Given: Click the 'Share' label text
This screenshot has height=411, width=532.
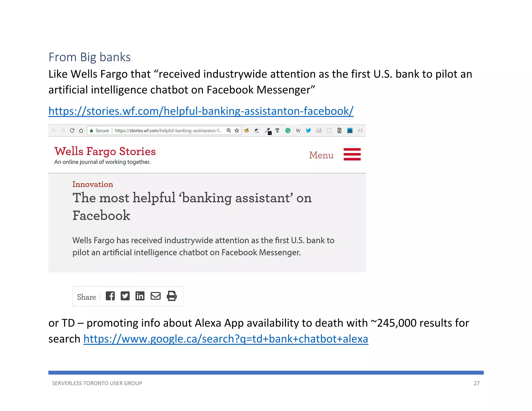Looking at the screenshot, I should click(87, 297).
